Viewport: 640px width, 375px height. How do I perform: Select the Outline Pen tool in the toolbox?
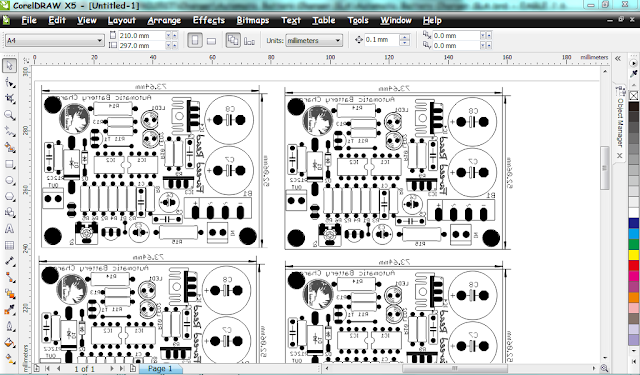(x=9, y=327)
